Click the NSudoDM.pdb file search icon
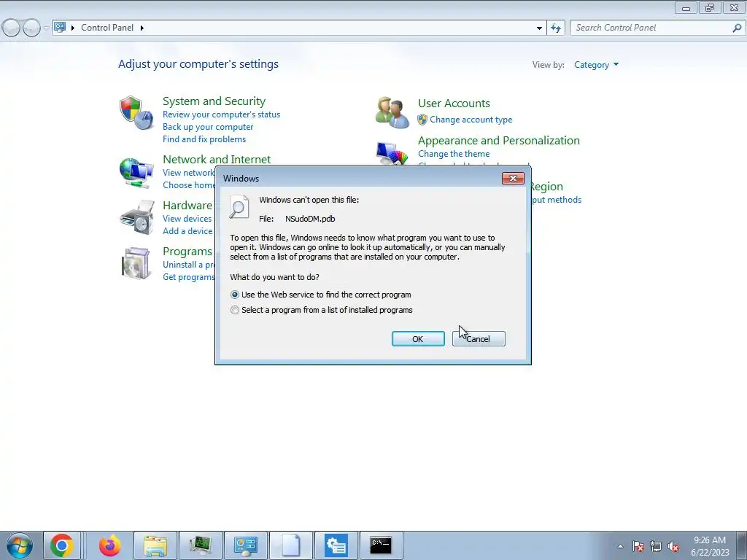This screenshot has width=747, height=560. click(239, 206)
